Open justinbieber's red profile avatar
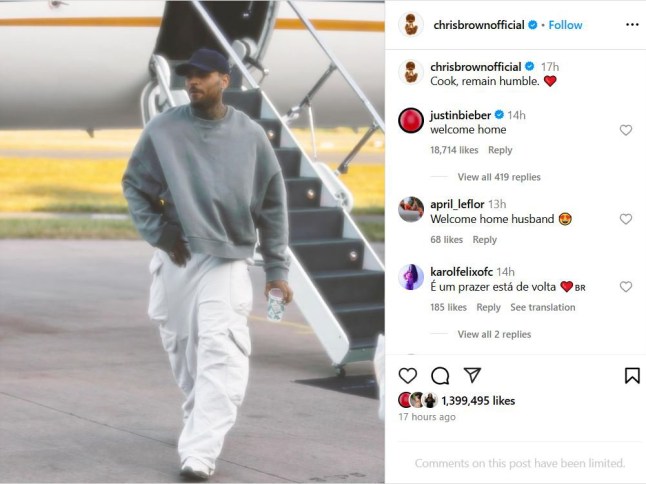The image size is (646, 484). pyautogui.click(x=411, y=120)
